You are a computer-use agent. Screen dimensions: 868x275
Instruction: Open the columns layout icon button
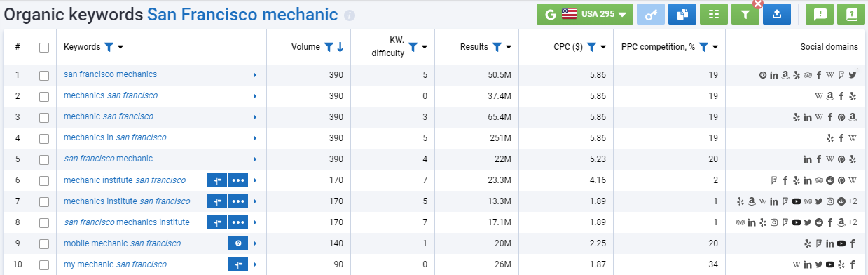714,14
